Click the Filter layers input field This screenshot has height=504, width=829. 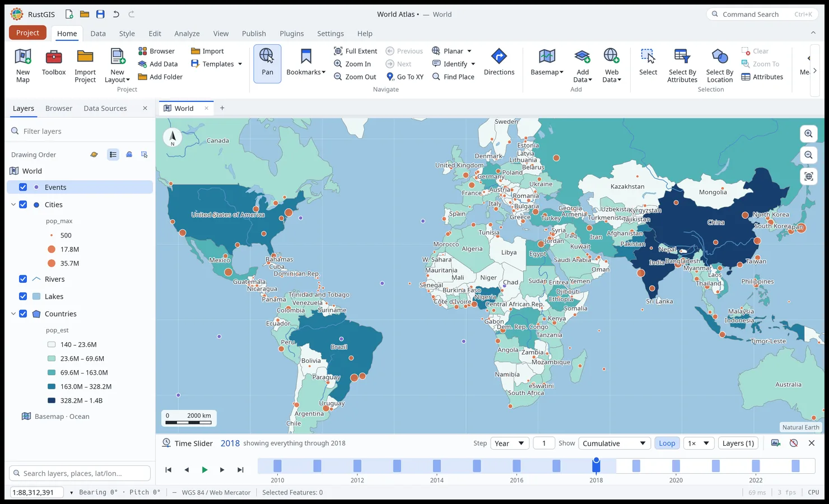point(80,131)
